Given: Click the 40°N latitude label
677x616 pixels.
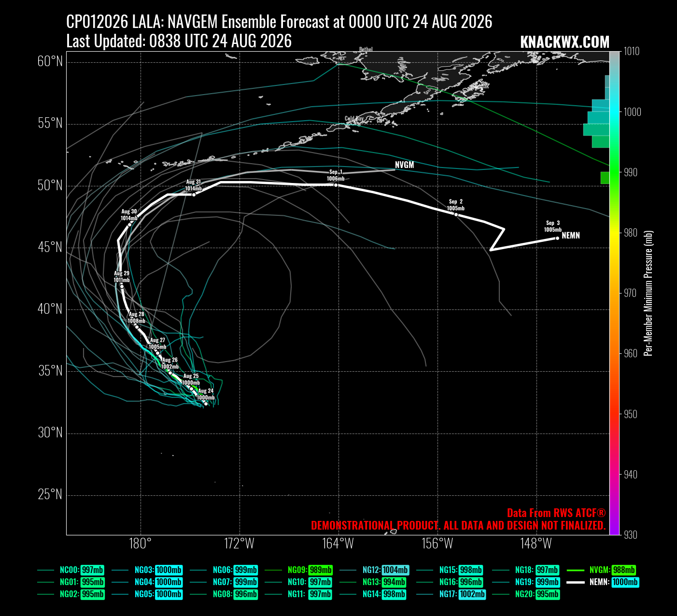Looking at the screenshot, I should (50, 309).
